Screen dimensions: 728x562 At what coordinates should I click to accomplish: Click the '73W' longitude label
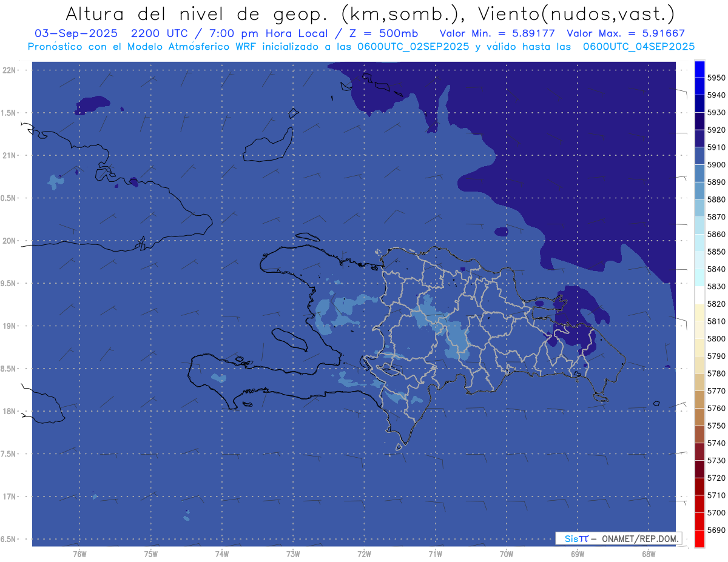click(x=293, y=554)
